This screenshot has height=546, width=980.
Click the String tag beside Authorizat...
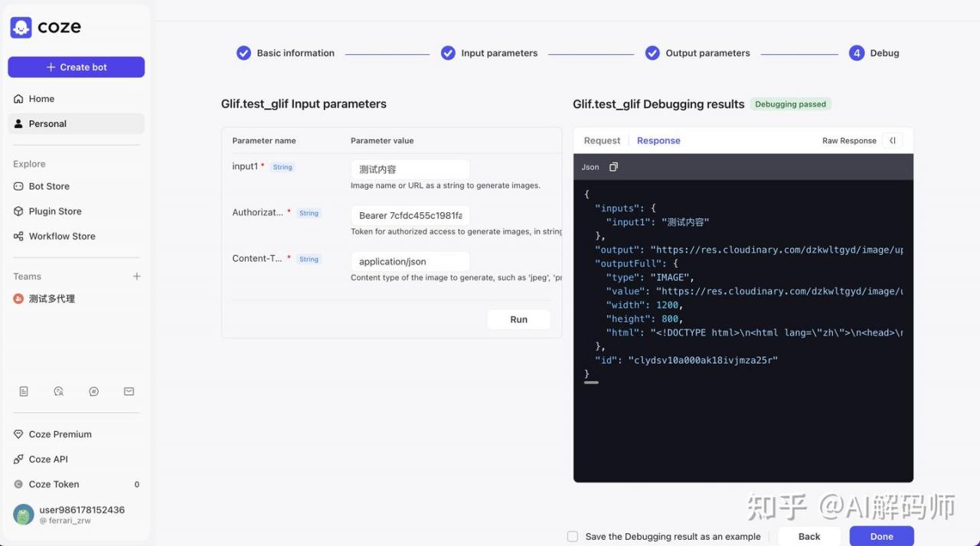(309, 213)
